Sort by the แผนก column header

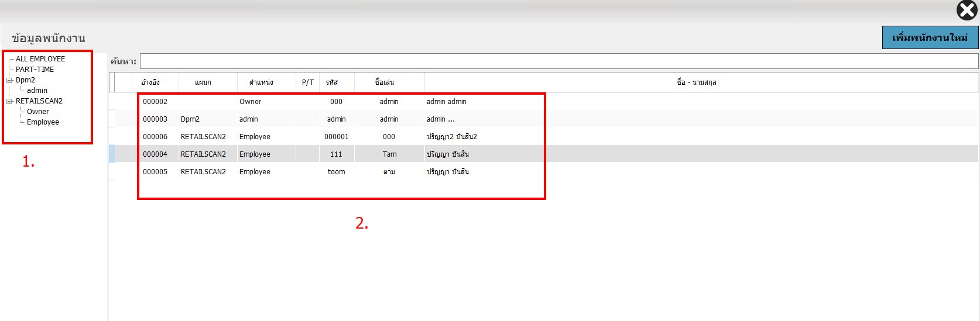pyautogui.click(x=208, y=82)
